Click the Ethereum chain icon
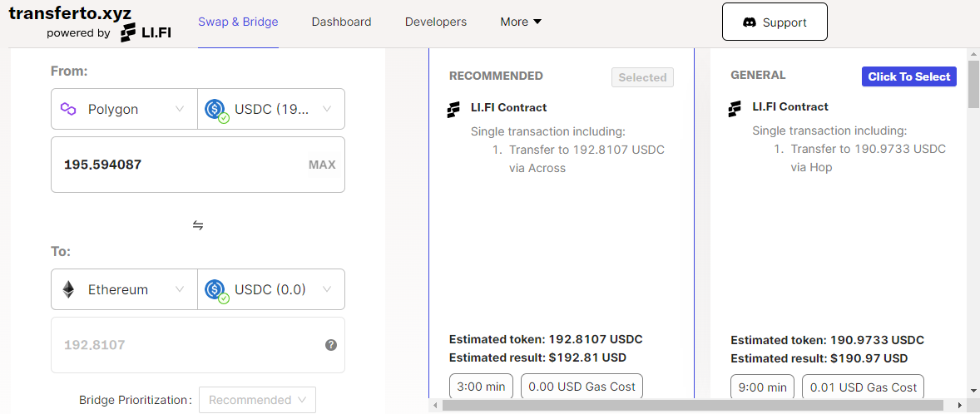The image size is (980, 414). [68, 289]
